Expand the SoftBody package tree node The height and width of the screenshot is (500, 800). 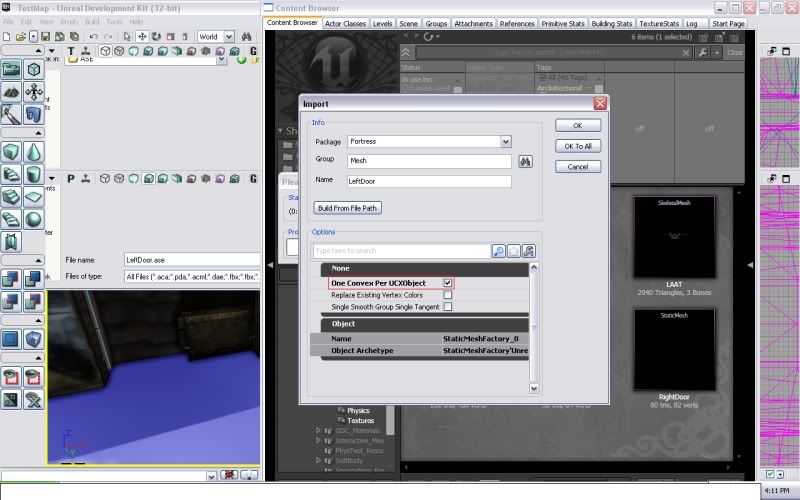(318, 461)
